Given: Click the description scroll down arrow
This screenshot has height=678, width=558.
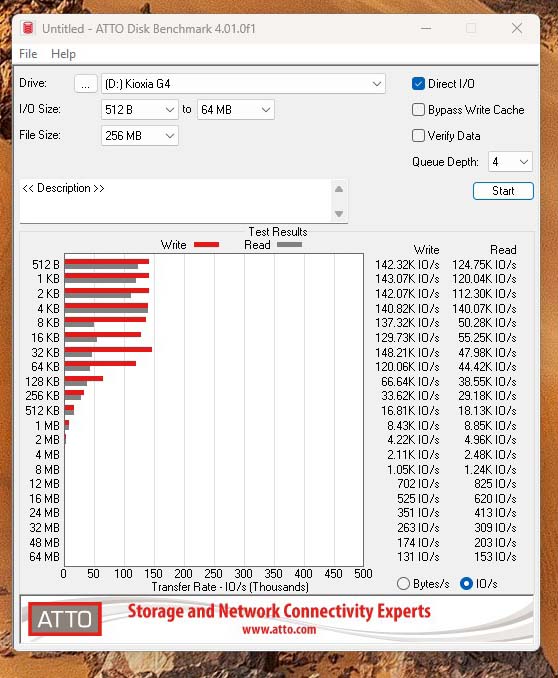Looking at the screenshot, I should tap(339, 214).
